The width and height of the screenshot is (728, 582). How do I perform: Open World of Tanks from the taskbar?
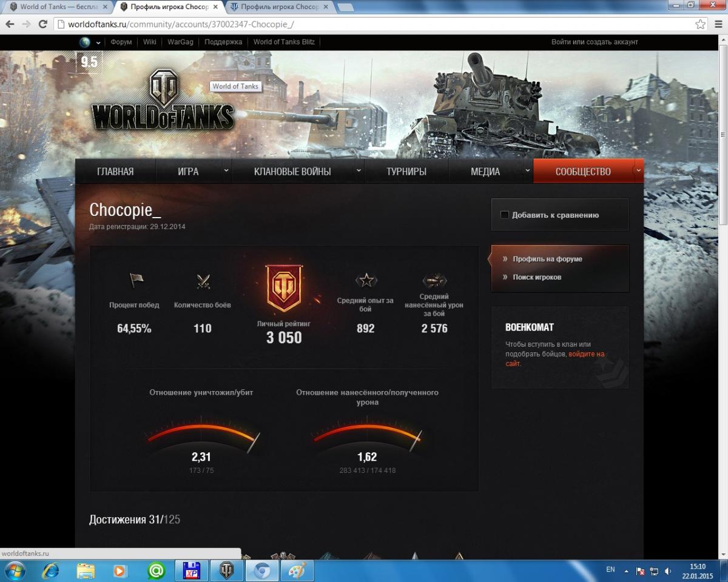[227, 570]
